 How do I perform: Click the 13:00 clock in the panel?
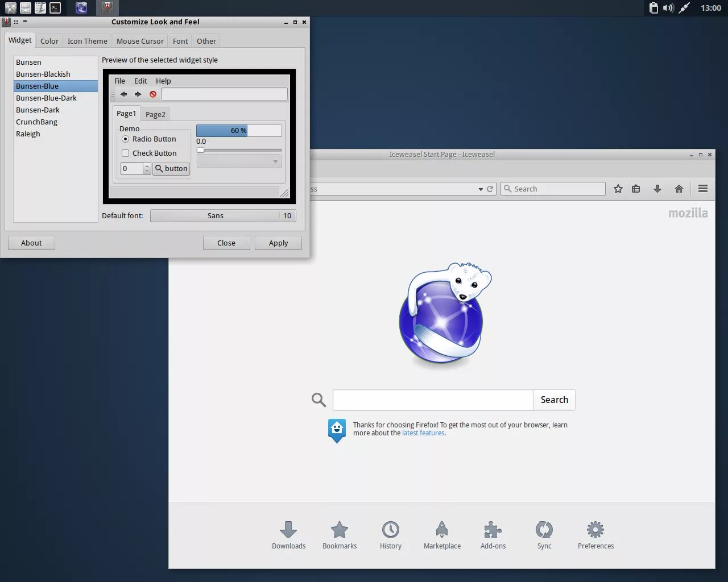(x=711, y=8)
